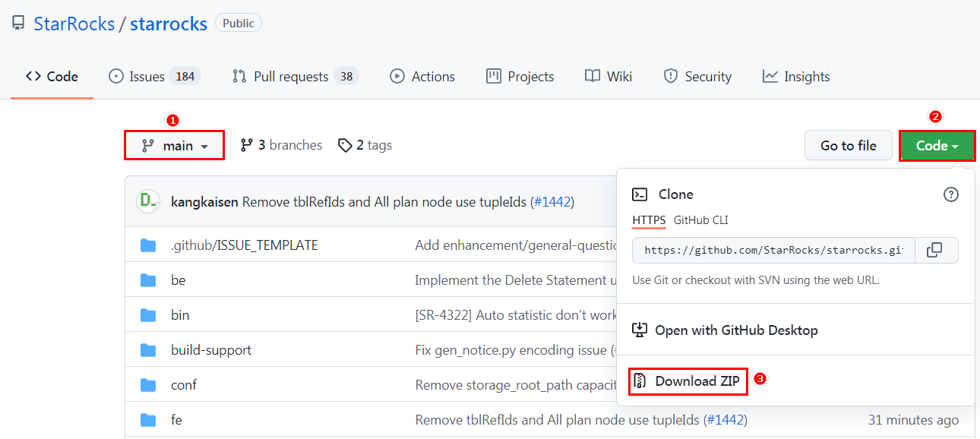Open the Pull requests tab

coord(296,76)
